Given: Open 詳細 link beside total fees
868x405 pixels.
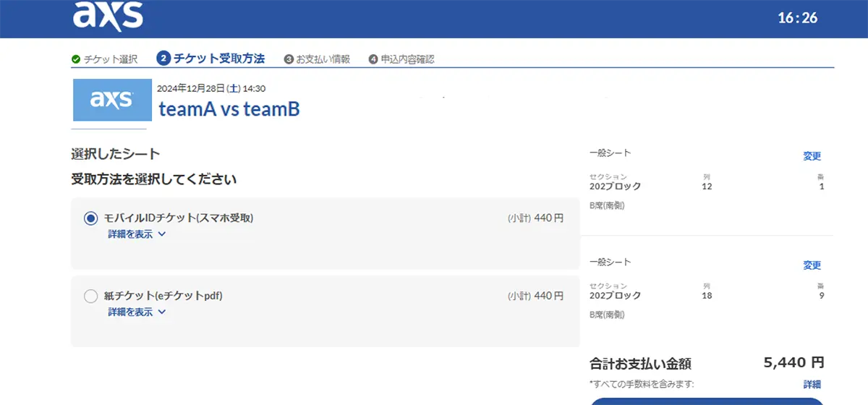Looking at the screenshot, I should click(812, 384).
